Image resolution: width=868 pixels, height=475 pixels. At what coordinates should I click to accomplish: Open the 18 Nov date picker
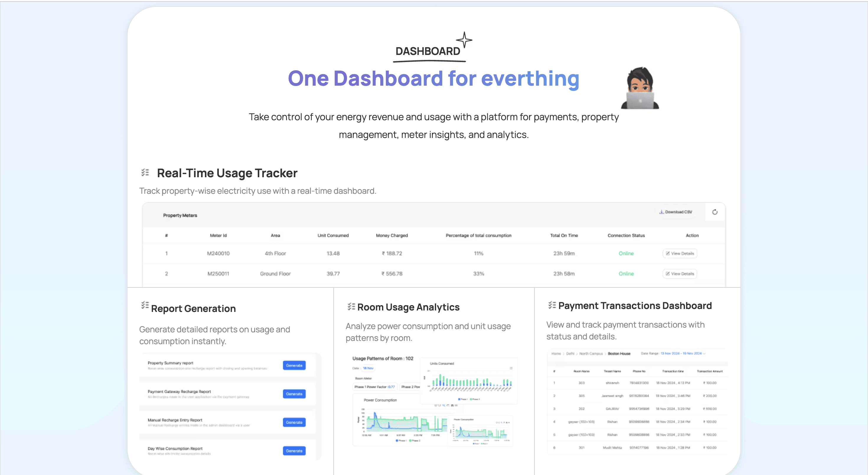point(368,368)
